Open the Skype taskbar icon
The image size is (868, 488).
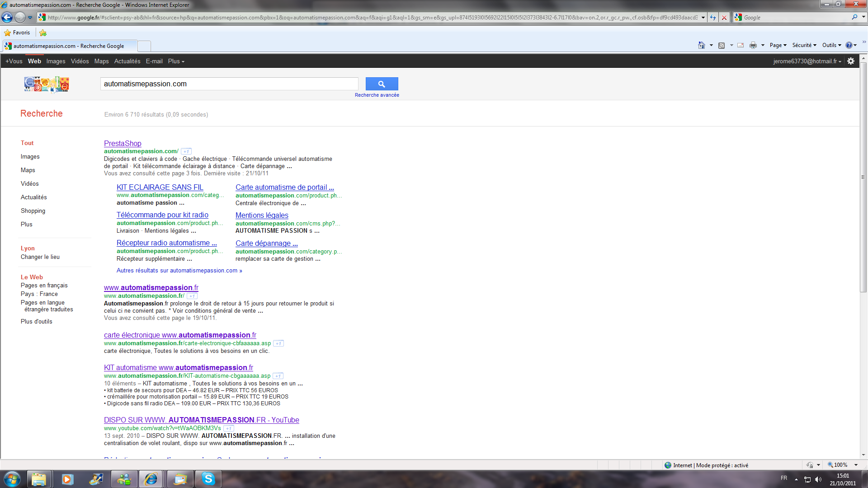(x=208, y=479)
